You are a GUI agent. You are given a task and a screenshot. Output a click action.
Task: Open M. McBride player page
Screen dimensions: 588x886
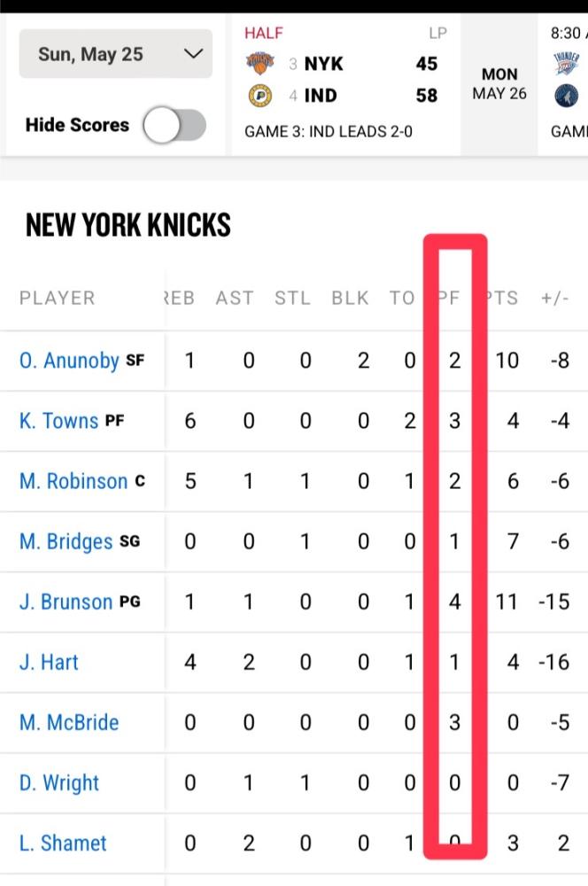(69, 723)
